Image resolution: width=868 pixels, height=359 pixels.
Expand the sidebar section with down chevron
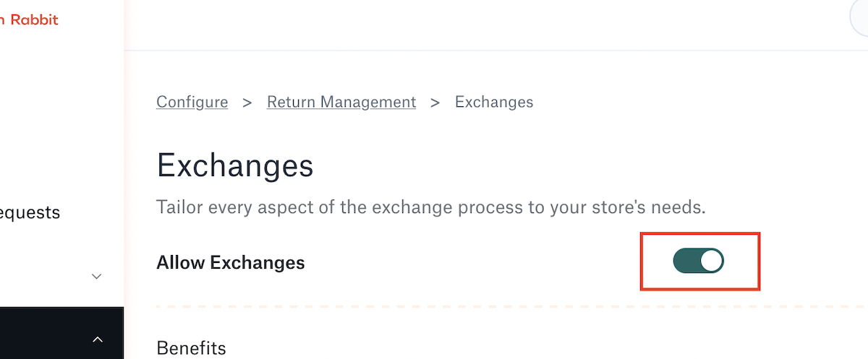pos(97,276)
